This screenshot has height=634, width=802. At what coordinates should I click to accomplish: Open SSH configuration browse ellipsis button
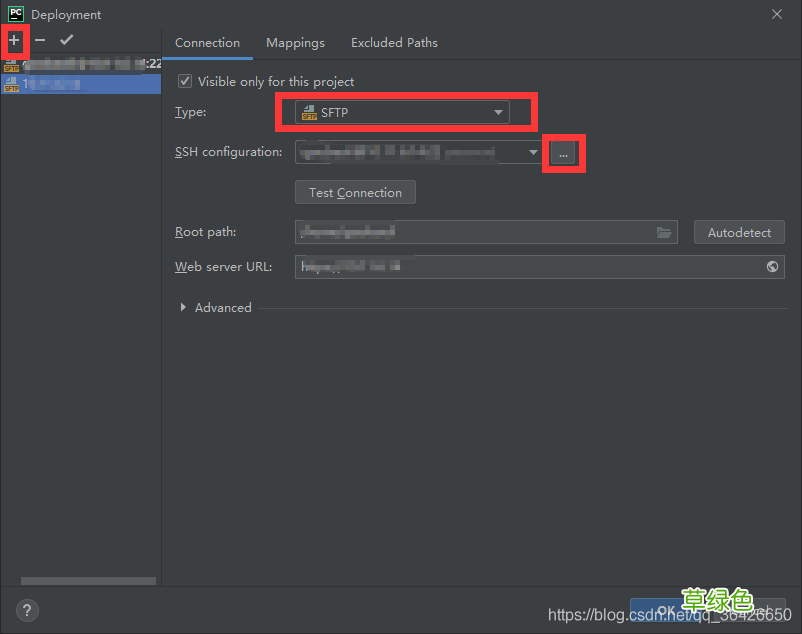563,154
